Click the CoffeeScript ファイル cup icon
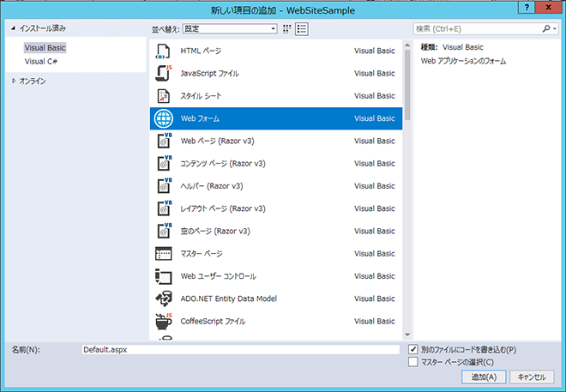566x392 pixels. (164, 322)
